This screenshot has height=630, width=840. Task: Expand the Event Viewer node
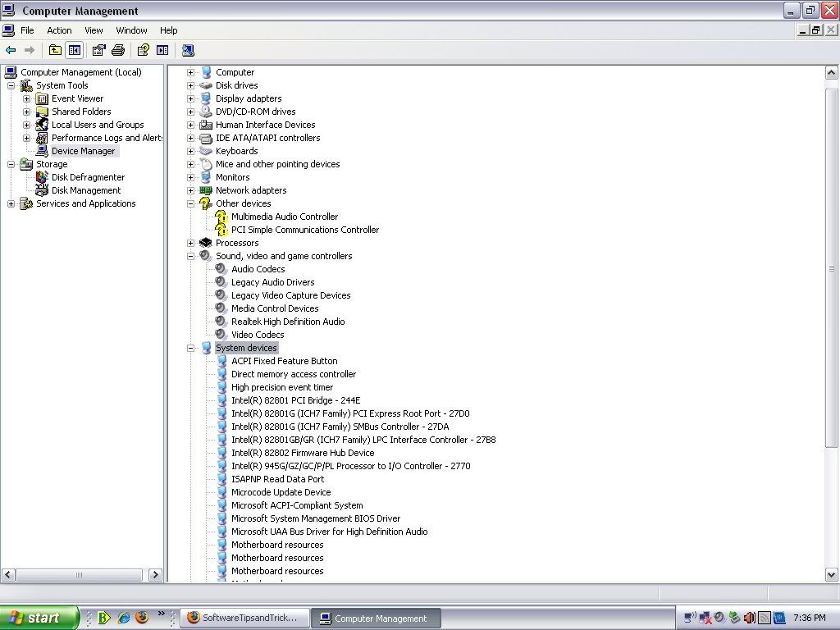click(27, 98)
